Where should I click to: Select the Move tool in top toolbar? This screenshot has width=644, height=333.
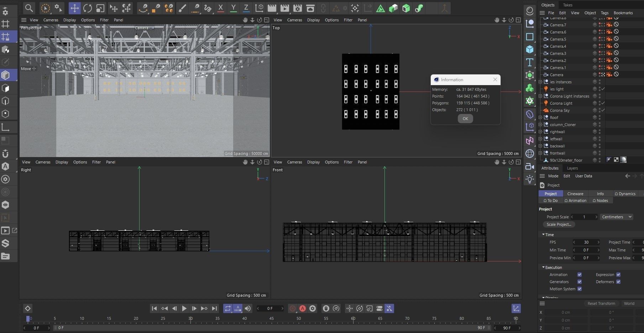(74, 8)
